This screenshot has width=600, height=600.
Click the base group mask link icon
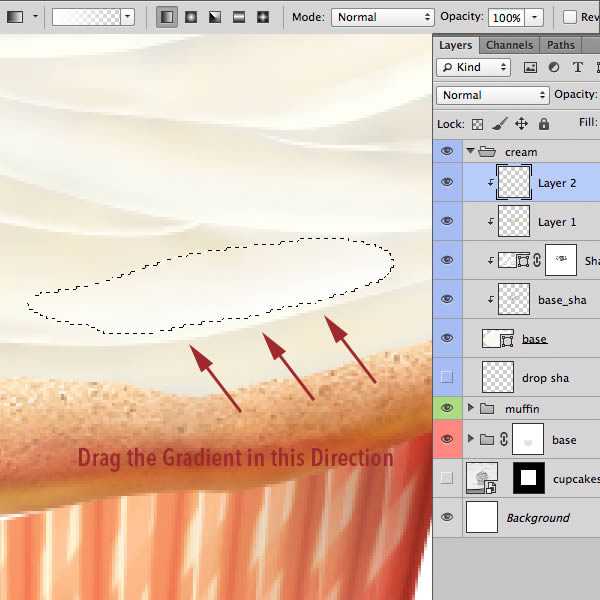pyautogui.click(x=504, y=439)
